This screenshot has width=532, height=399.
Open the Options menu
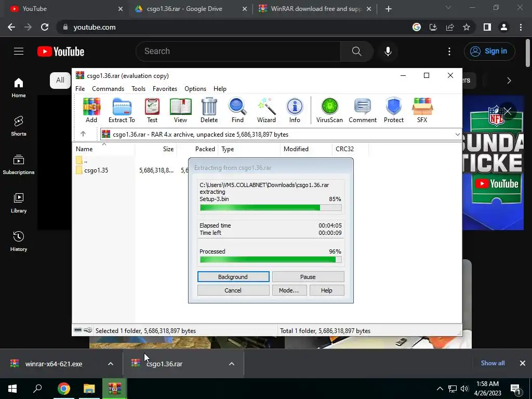click(195, 88)
